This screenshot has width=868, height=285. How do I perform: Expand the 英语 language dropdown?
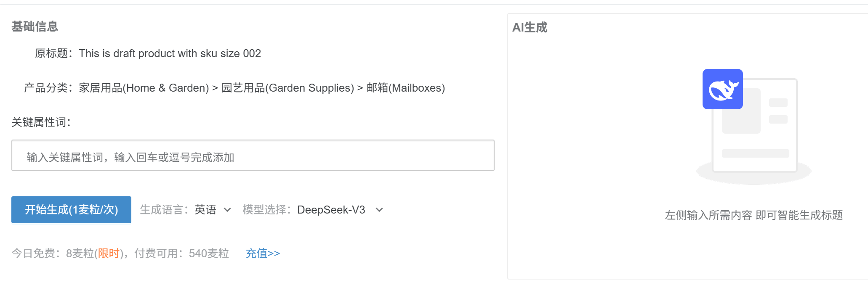pos(213,210)
